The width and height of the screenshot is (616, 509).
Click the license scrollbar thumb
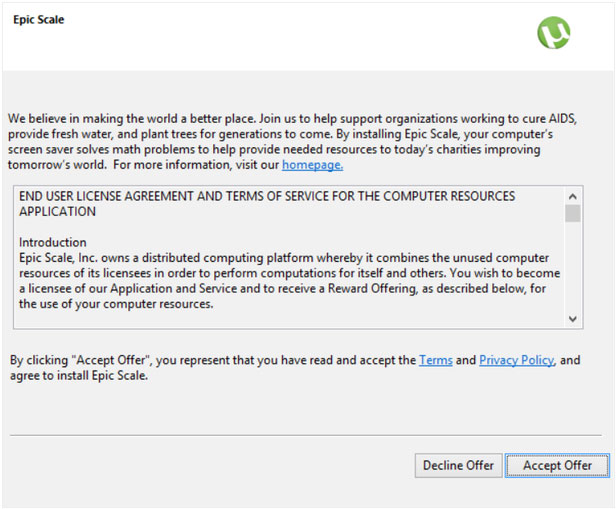click(573, 214)
